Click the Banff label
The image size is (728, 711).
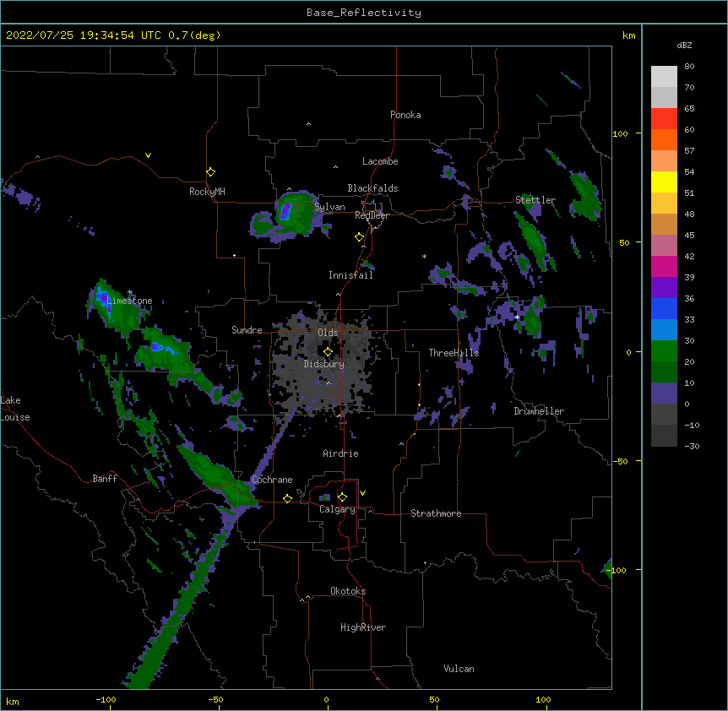click(105, 479)
